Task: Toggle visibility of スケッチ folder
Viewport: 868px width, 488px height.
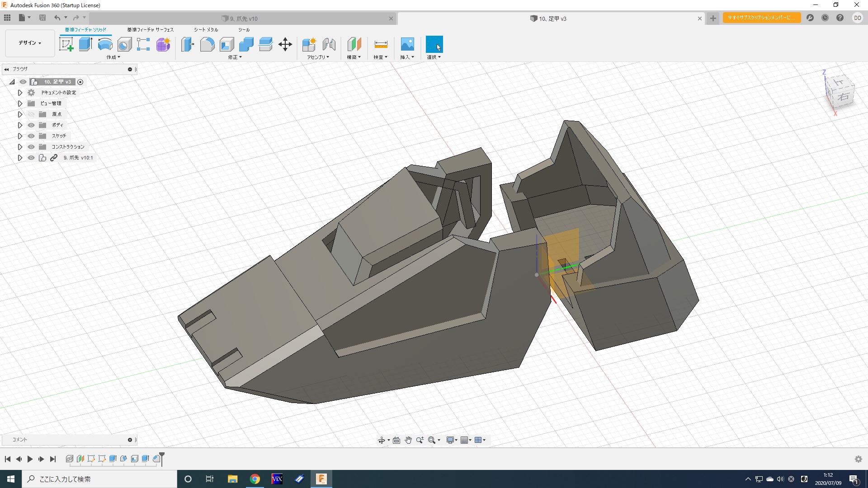Action: tap(31, 136)
